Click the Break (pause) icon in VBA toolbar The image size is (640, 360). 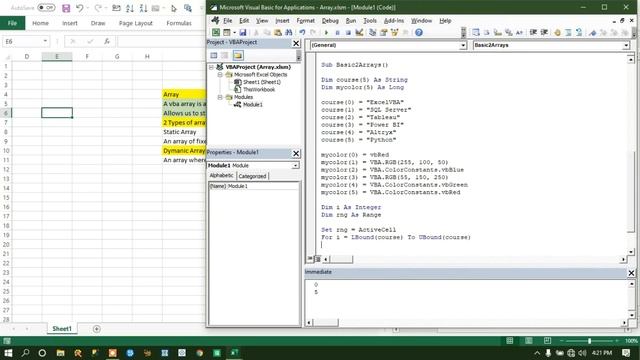tap(337, 33)
